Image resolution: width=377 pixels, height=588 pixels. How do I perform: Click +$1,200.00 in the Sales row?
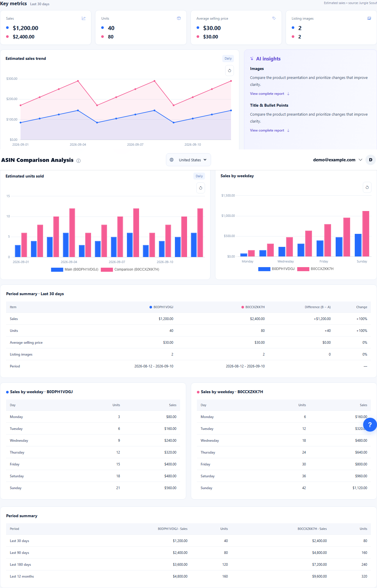coord(322,319)
